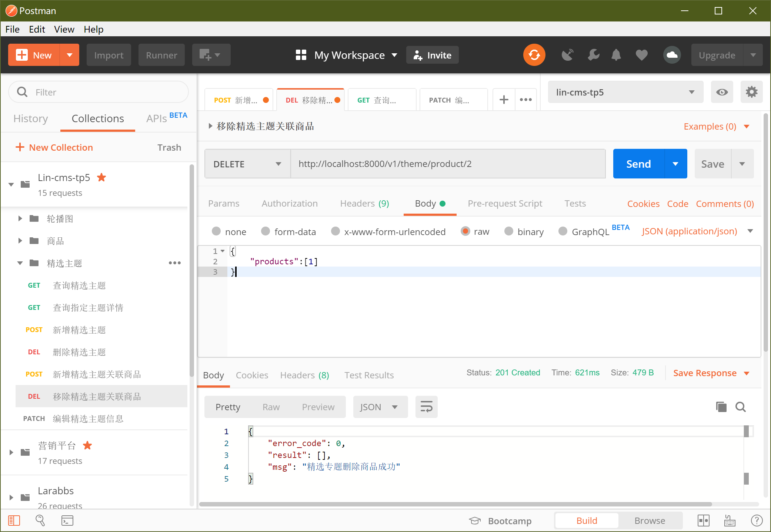Viewport: 771px width, 532px height.
Task: Select x-www-form-urlencoded radio button
Action: pos(336,231)
